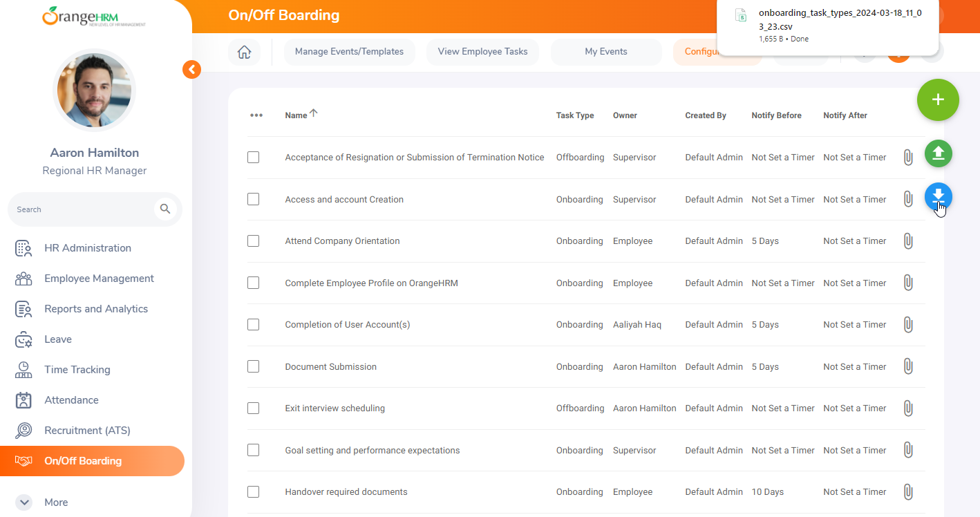This screenshot has height=517, width=980.
Task: Go to My Events tab
Action: [605, 52]
